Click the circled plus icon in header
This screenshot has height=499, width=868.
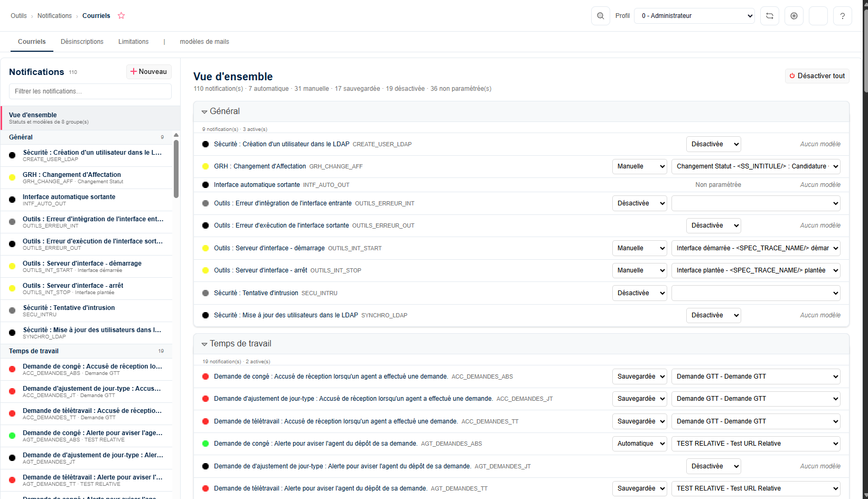tap(794, 16)
